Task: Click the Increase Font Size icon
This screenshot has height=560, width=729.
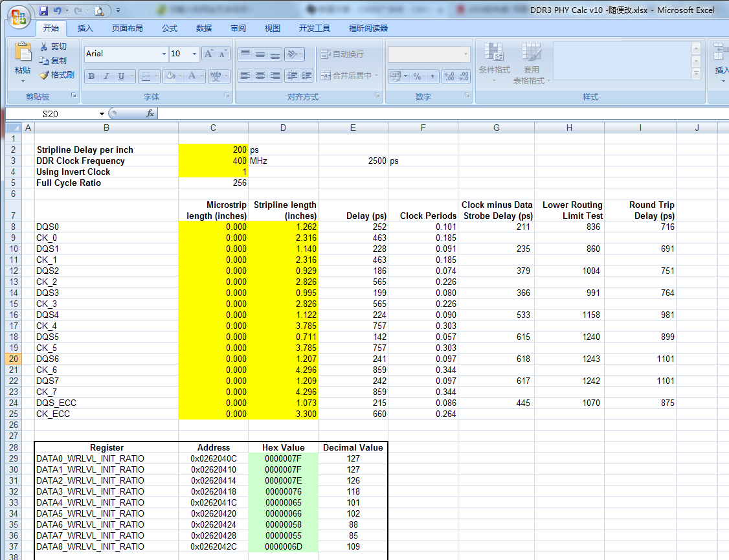Action: click(x=208, y=54)
